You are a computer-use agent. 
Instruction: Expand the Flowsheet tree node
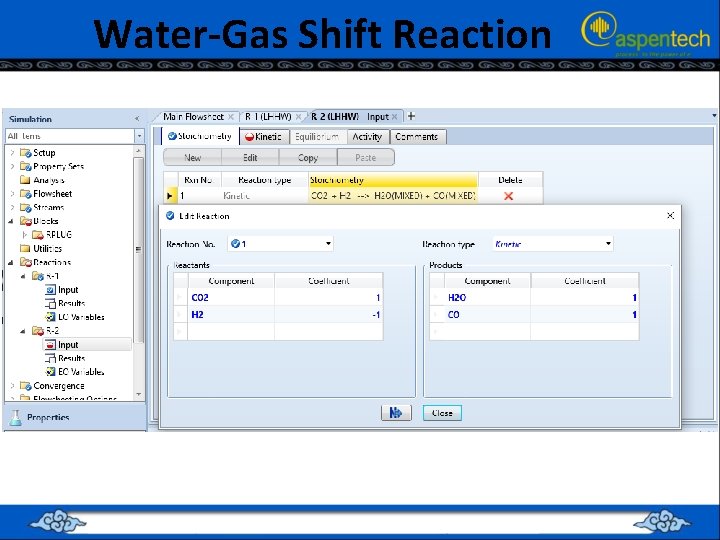pos(12,194)
